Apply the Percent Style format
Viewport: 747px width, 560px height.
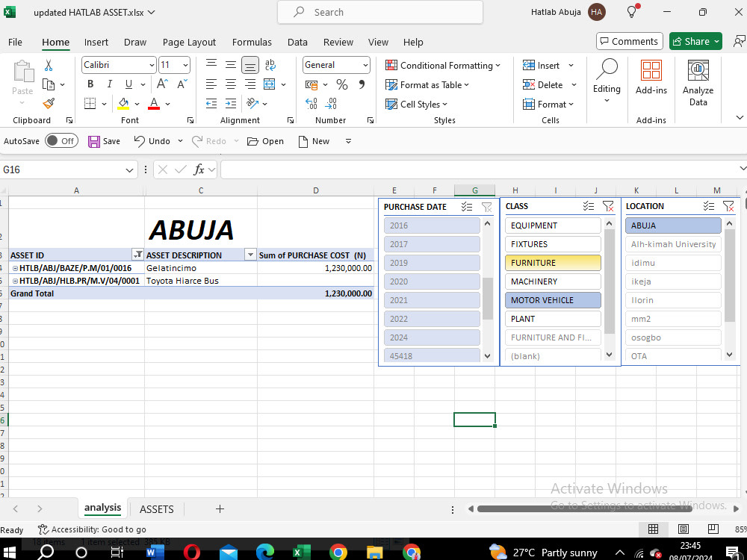point(341,84)
